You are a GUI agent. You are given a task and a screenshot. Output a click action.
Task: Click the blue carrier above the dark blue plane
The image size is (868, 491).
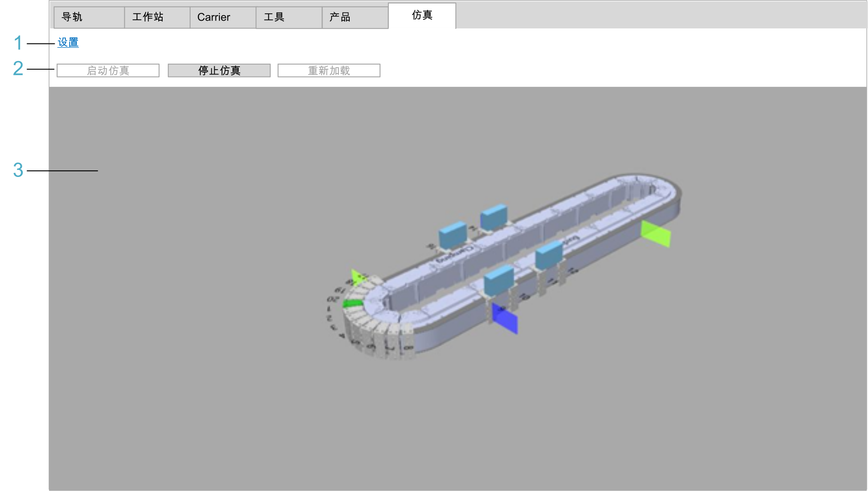coord(499,280)
